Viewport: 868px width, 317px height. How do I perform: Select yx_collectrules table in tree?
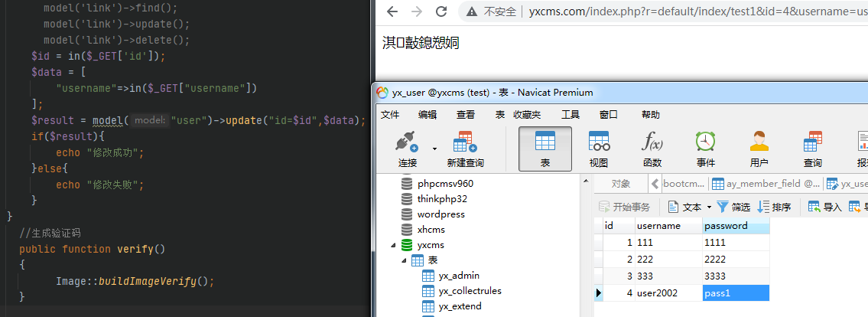pos(470,291)
